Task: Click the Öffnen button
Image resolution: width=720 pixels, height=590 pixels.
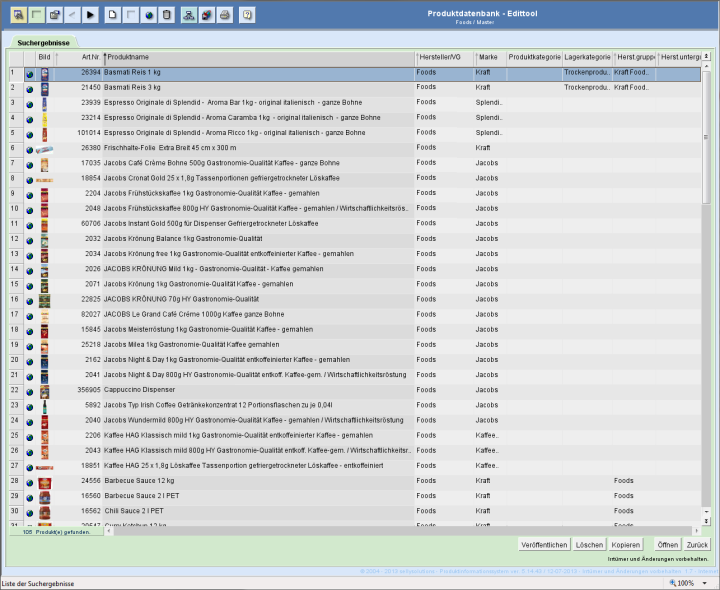Action: pyautogui.click(x=667, y=544)
